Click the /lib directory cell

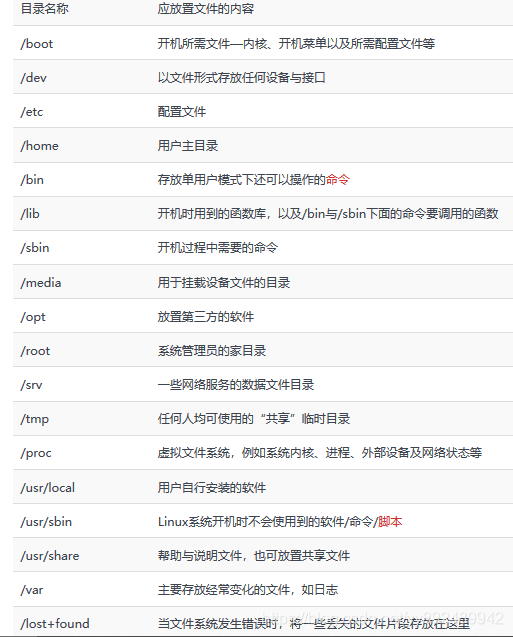point(30,213)
